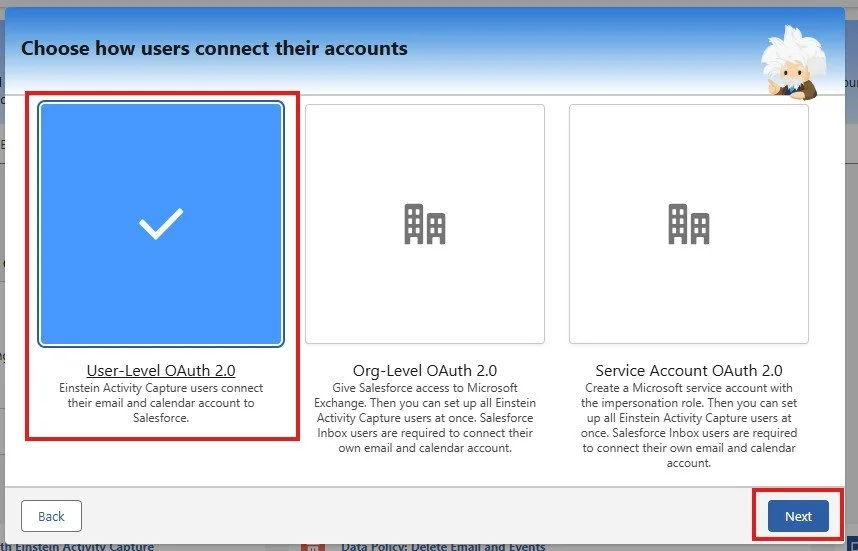Go back with the Back button
858x551 pixels.
click(x=51, y=516)
